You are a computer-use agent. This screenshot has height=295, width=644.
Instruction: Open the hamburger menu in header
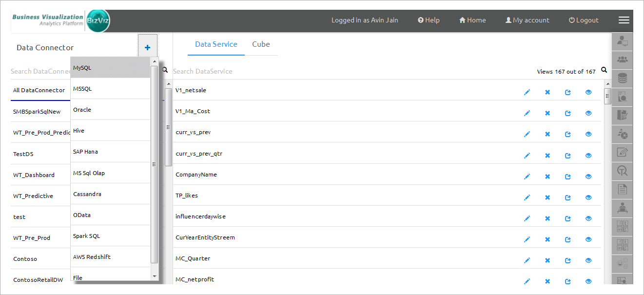tap(624, 20)
